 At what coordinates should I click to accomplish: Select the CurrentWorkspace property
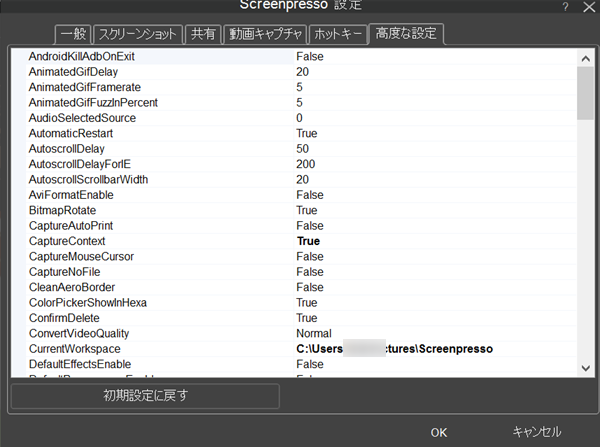tap(75, 349)
